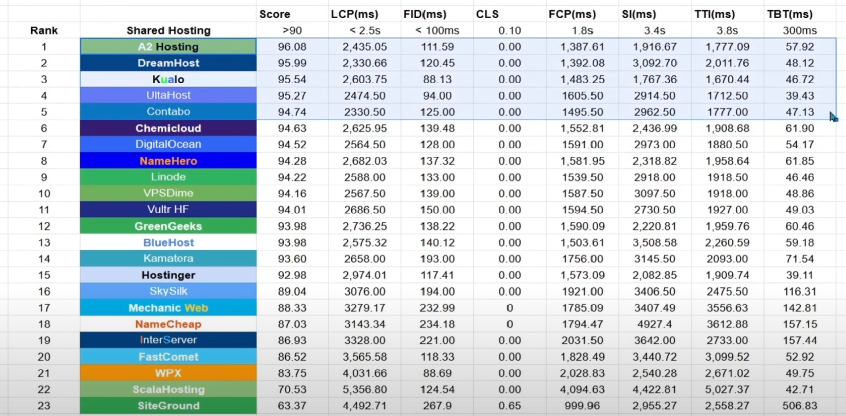The image size is (846, 416).
Task: Select the SiteGround cell
Action: (x=168, y=406)
